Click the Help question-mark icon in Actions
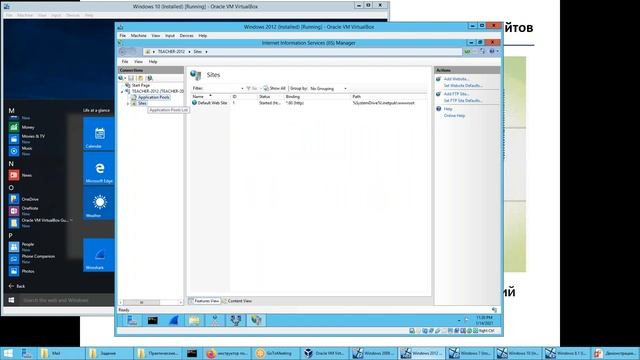The height and width of the screenshot is (360, 640). click(x=439, y=109)
